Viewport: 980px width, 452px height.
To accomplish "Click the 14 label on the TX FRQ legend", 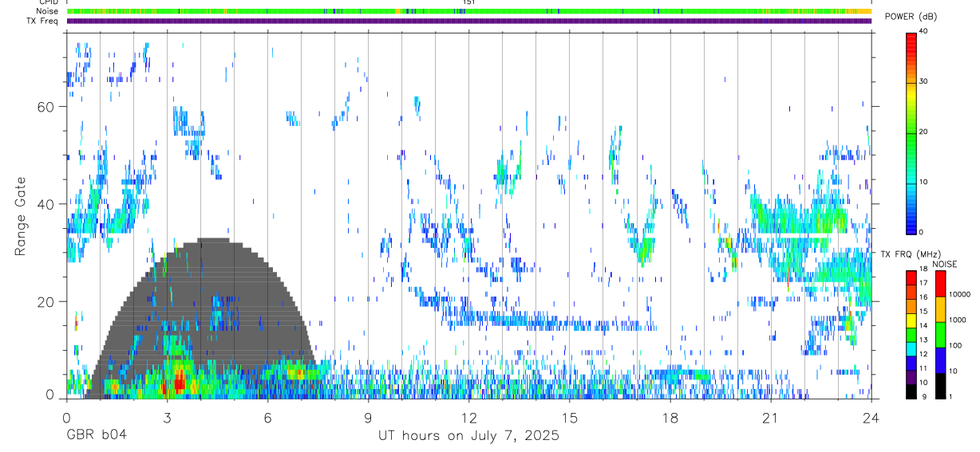I will click(x=924, y=325).
